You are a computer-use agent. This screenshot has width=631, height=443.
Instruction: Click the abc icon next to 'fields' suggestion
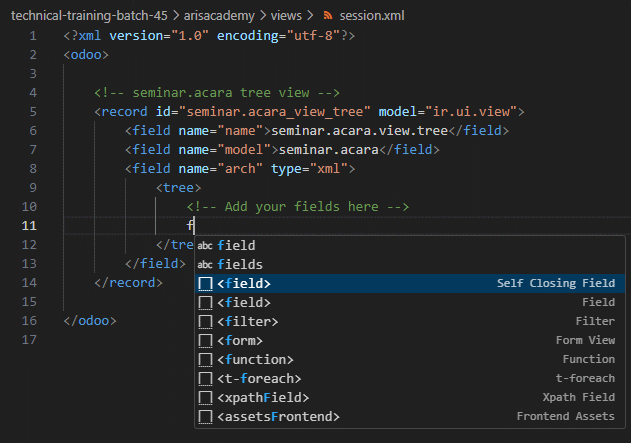pyautogui.click(x=205, y=264)
